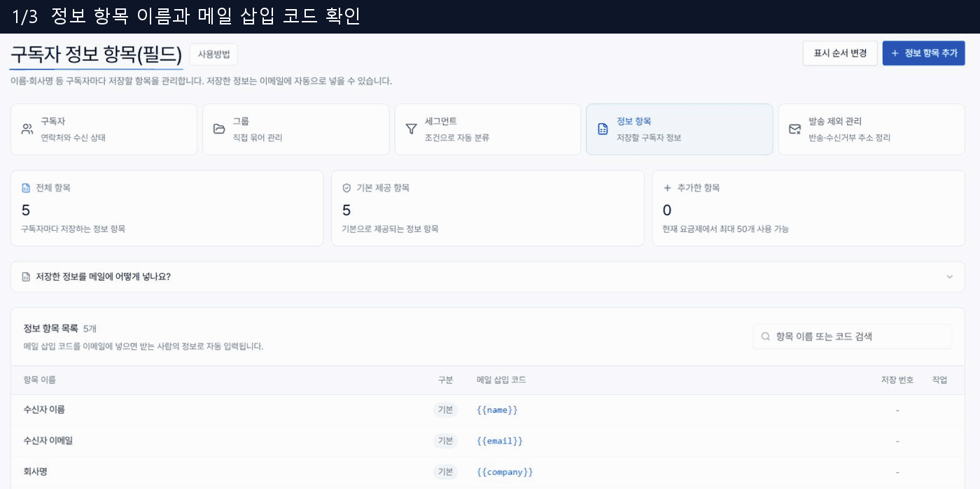
Task: Click the 정보 항목 목록 heading
Action: point(50,328)
